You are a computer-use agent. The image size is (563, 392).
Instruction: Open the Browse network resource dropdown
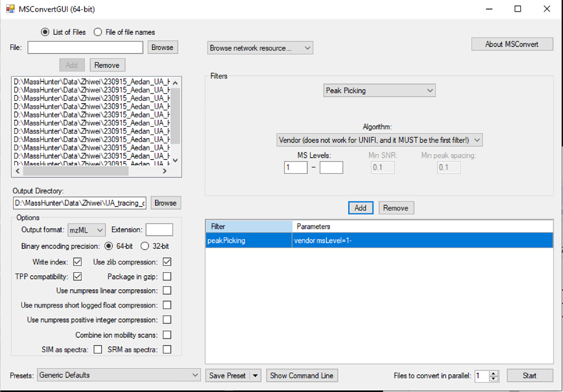[260, 48]
